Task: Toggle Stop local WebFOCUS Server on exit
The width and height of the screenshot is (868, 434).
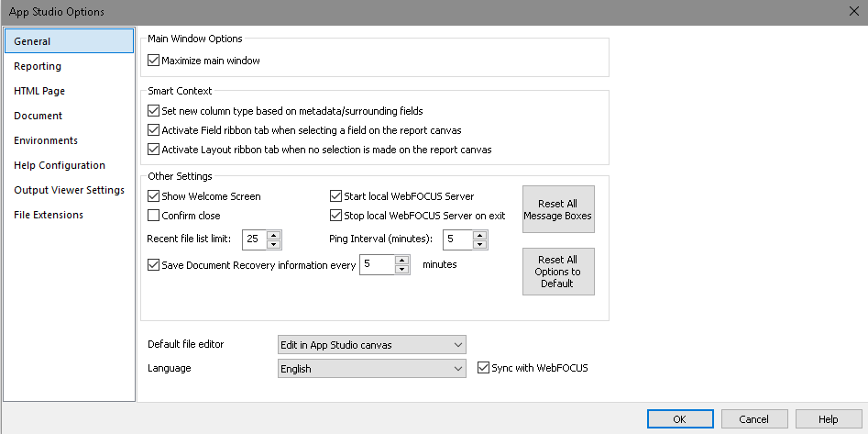Action: 335,215
